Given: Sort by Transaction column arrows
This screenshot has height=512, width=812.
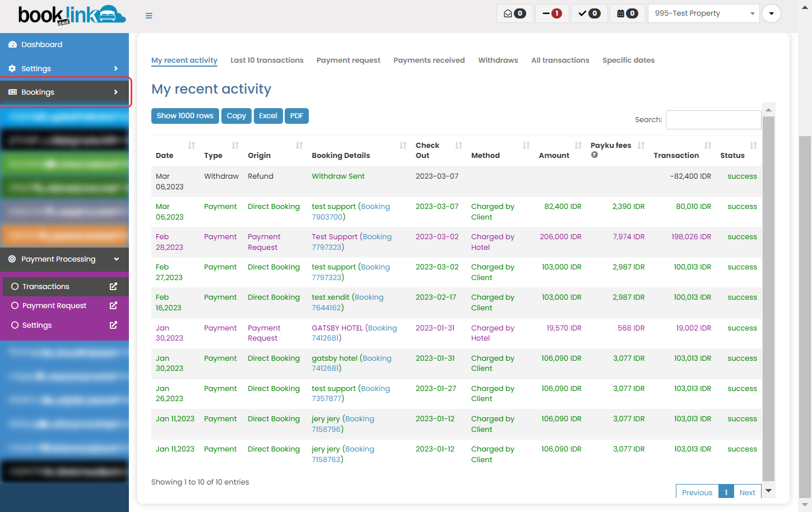Looking at the screenshot, I should coord(708,146).
